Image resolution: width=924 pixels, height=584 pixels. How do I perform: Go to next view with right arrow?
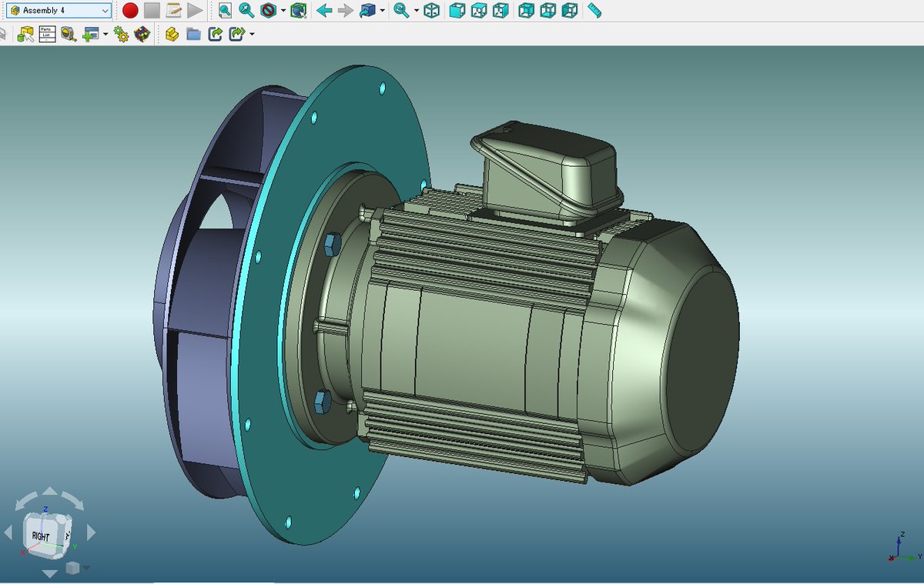pos(346,11)
